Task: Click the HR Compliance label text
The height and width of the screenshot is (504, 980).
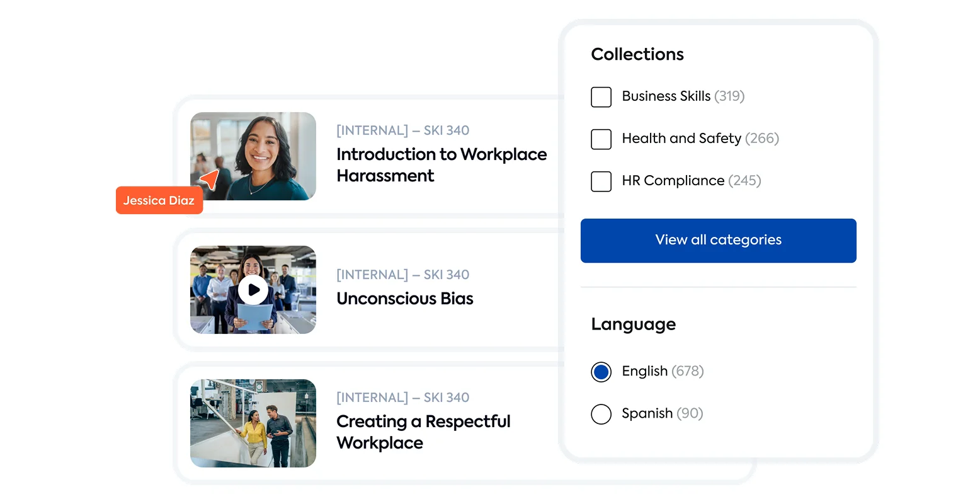Action: pyautogui.click(x=673, y=181)
